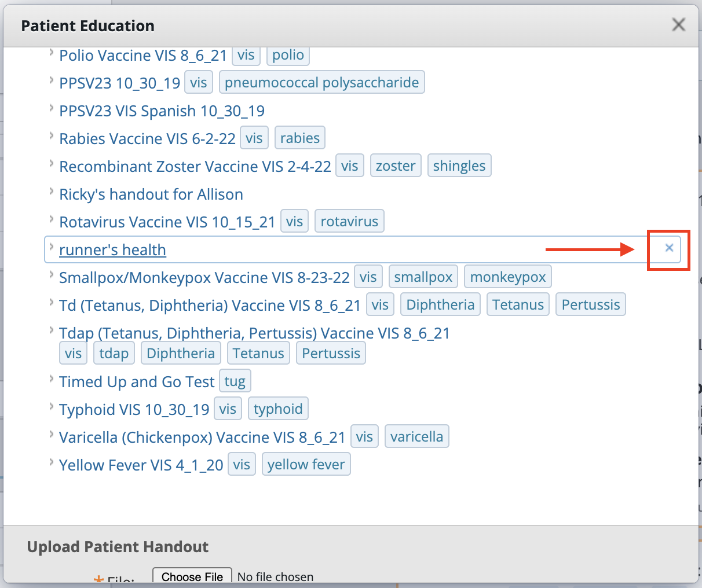Expand Ricky's handout for Allison

52,192
